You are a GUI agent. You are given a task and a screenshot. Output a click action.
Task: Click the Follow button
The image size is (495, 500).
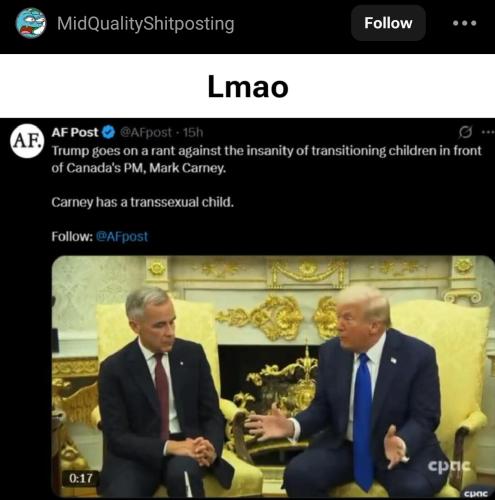(x=388, y=23)
